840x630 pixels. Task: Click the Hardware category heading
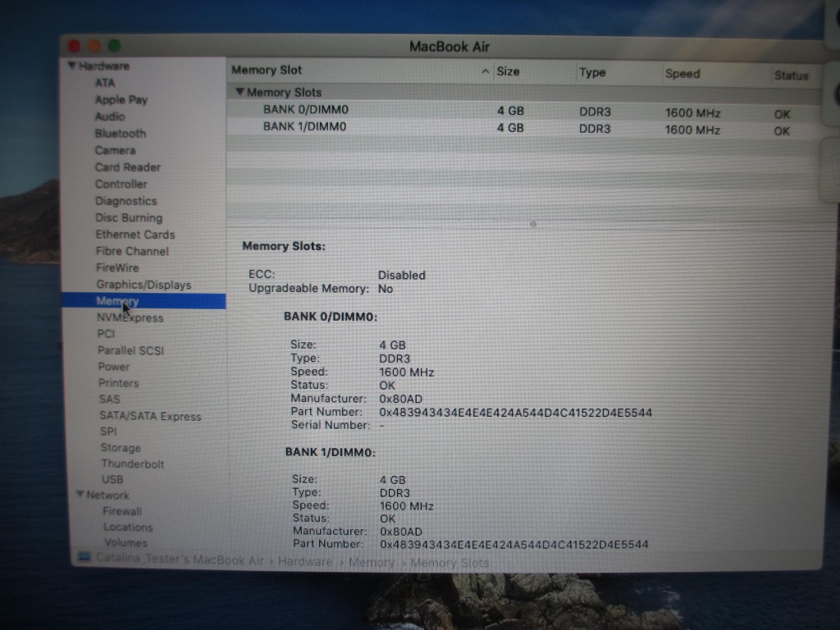click(x=104, y=66)
